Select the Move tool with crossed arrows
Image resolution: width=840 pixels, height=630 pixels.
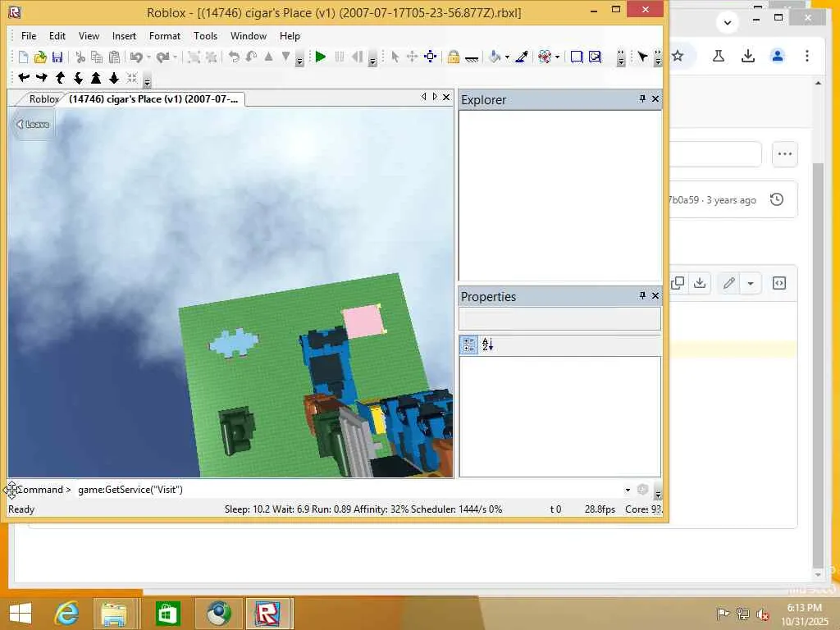coord(412,57)
